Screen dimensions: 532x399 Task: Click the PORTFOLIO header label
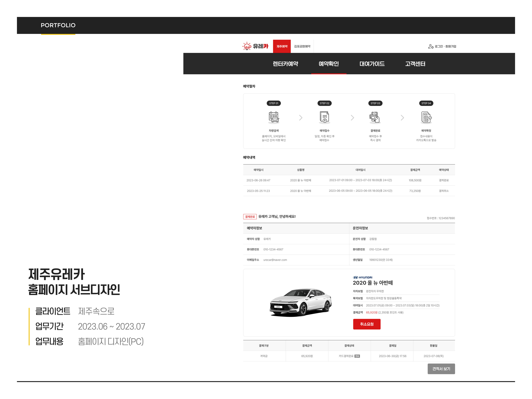click(58, 25)
